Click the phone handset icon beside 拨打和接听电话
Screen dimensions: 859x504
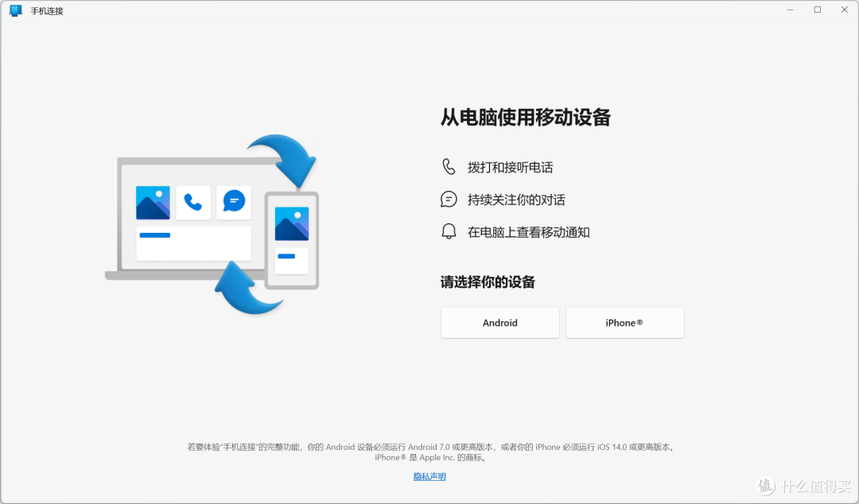point(449,167)
